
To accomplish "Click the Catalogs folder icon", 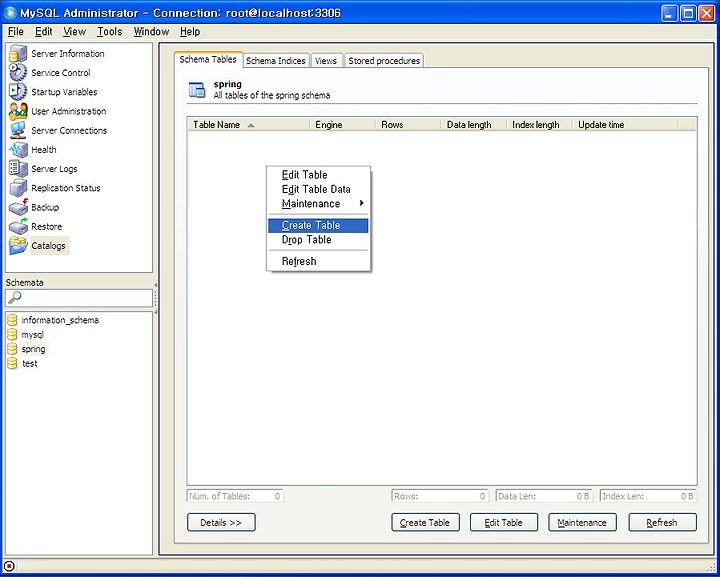I will click(x=18, y=246).
